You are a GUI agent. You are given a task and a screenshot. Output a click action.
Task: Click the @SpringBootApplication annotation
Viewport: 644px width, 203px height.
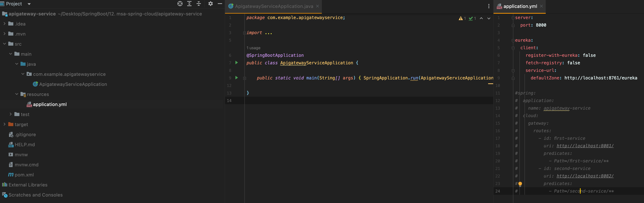click(x=275, y=55)
